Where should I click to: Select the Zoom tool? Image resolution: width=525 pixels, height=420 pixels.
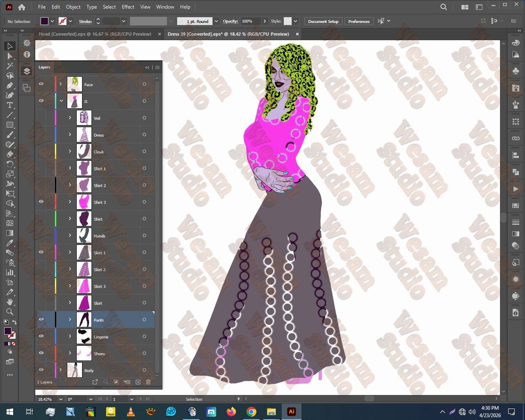coord(10,312)
